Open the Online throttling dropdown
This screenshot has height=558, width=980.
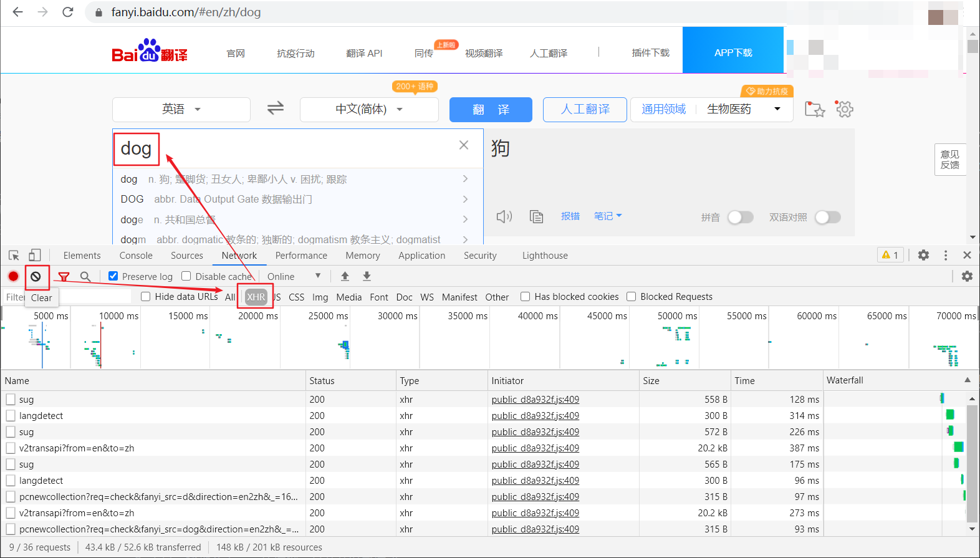pos(294,276)
